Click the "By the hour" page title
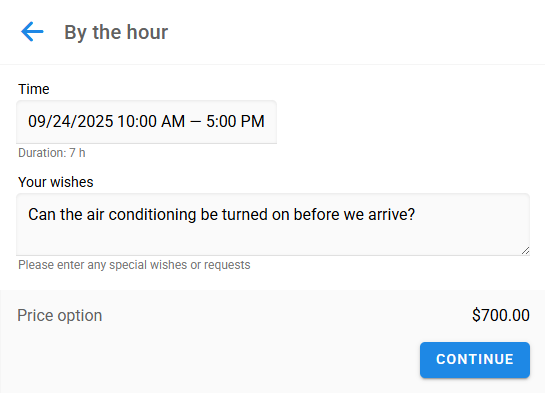 (116, 32)
